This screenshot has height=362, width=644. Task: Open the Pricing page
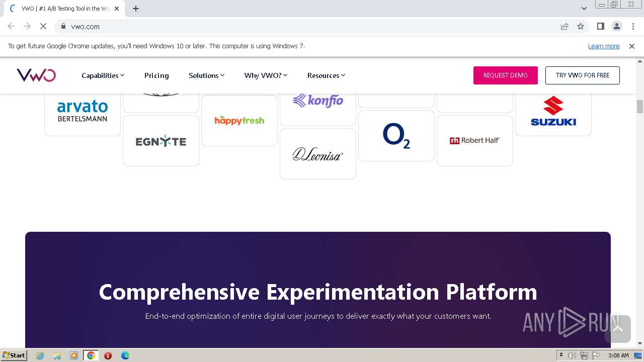(x=156, y=75)
